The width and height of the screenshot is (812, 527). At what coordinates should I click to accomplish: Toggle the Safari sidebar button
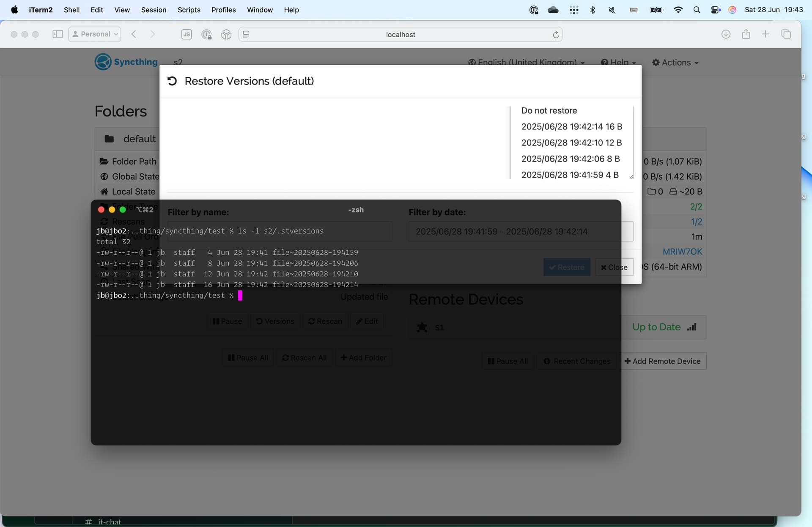58,34
